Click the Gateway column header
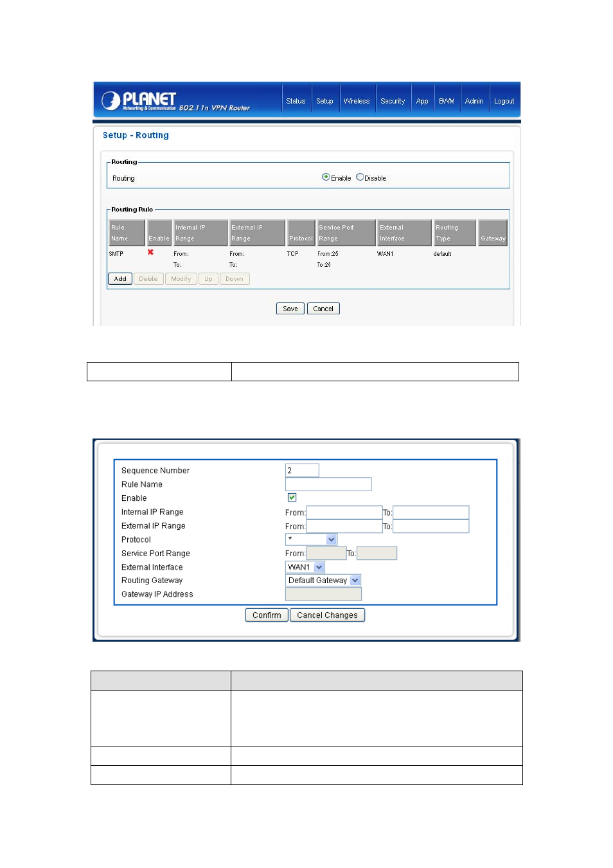Screen dimensions: 613x868 [x=493, y=233]
